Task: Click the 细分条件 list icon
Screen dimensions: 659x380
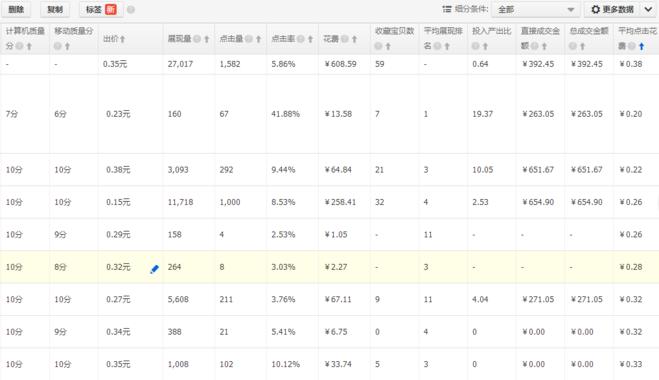Action: pyautogui.click(x=447, y=9)
